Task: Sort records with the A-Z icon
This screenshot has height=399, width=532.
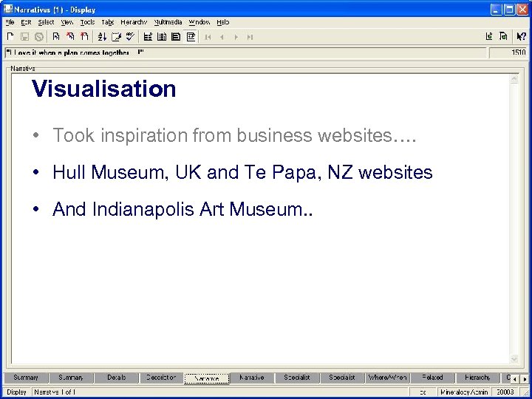Action: click(102, 37)
